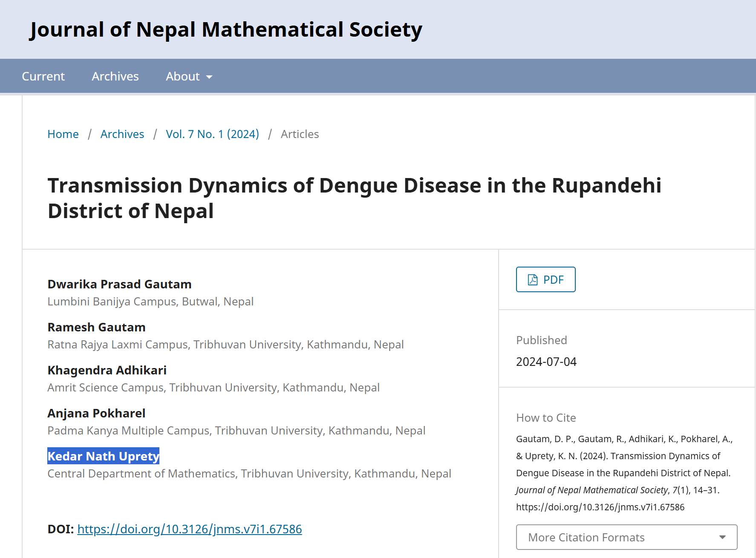756x558 pixels.
Task: Click the published date 2024-07-04
Action: 546,362
